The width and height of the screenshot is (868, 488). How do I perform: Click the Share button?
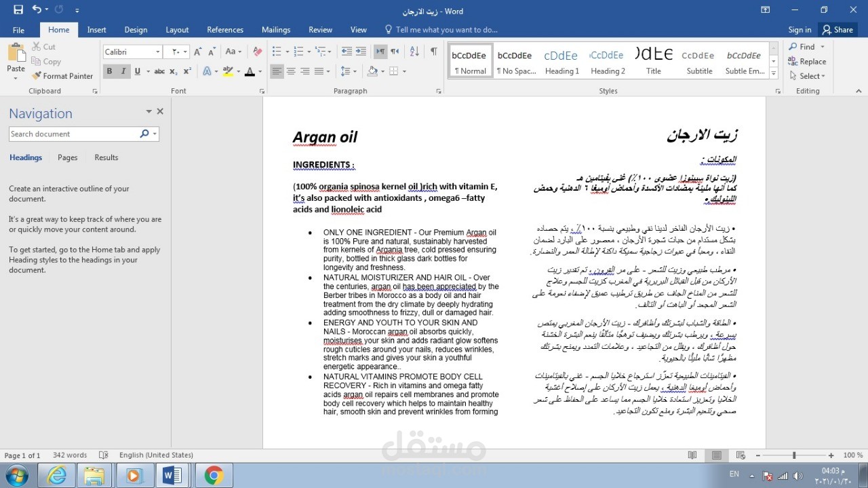pyautogui.click(x=837, y=29)
